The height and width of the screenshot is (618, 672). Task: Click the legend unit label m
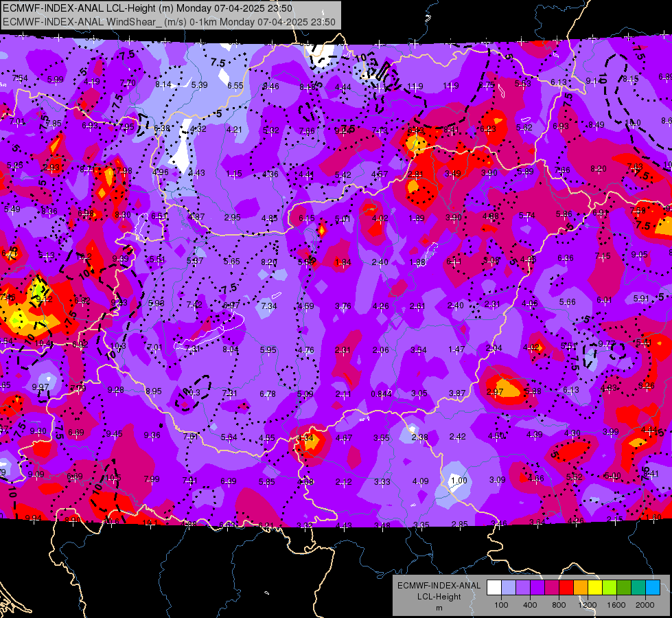tap(439, 608)
